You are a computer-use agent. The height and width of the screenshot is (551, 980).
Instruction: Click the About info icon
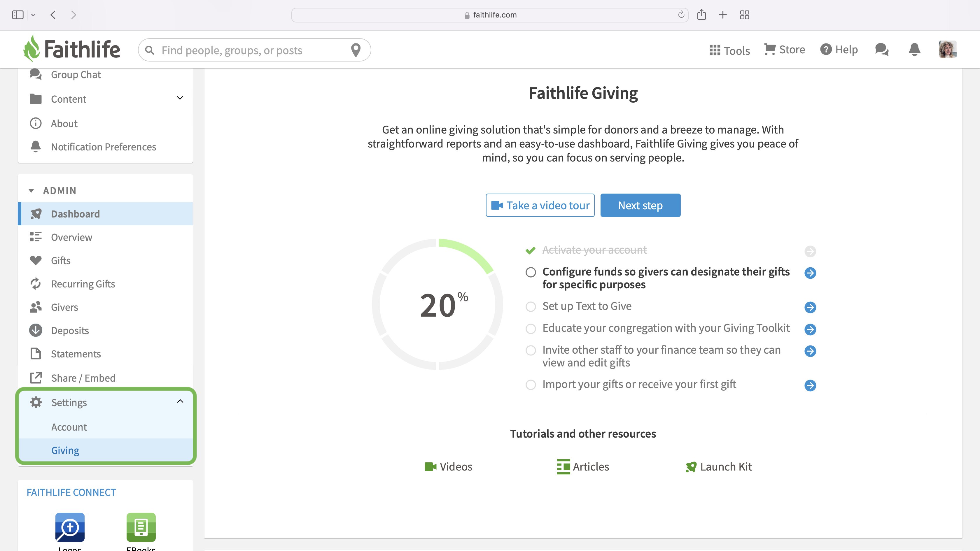[36, 123]
